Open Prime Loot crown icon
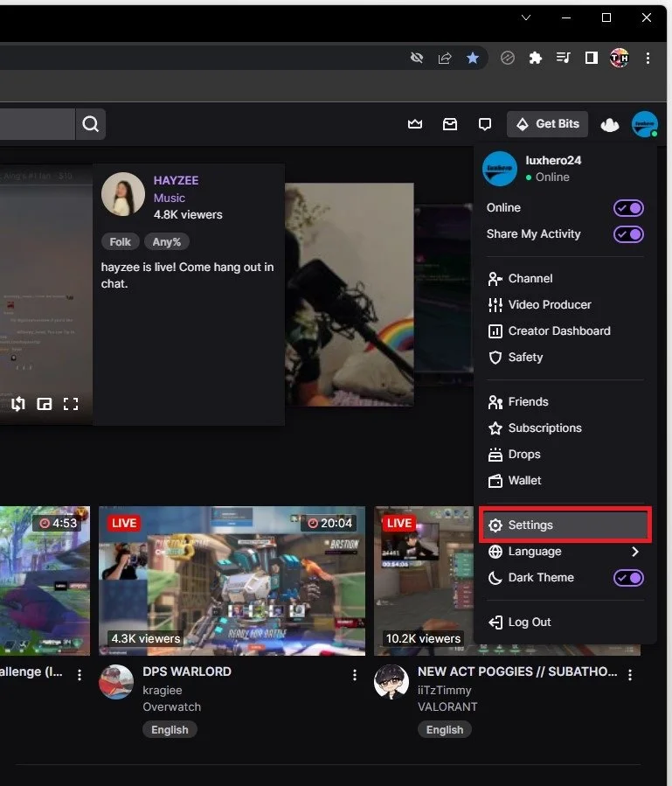 pyautogui.click(x=415, y=124)
